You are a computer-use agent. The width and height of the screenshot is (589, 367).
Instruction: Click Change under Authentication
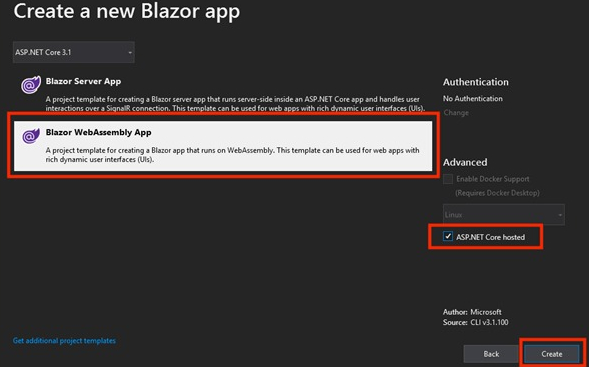click(x=456, y=113)
